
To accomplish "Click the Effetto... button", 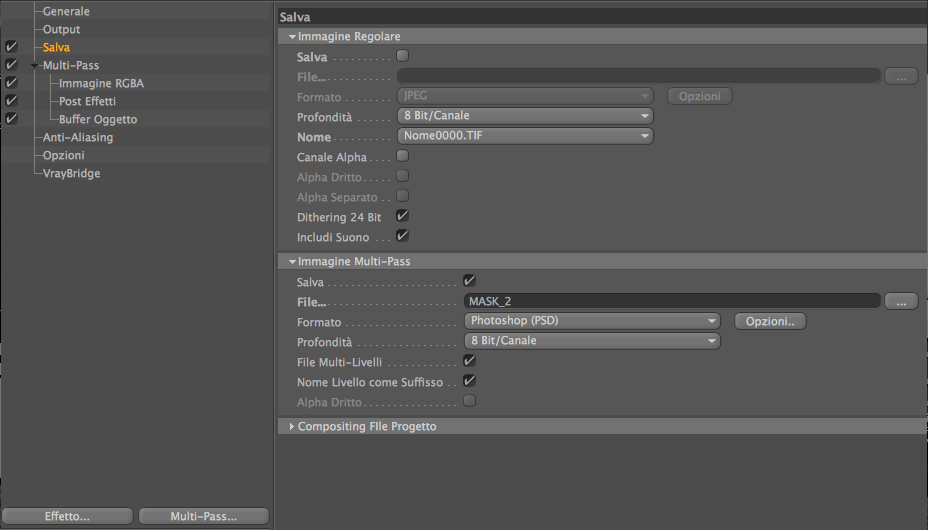I will (67, 516).
